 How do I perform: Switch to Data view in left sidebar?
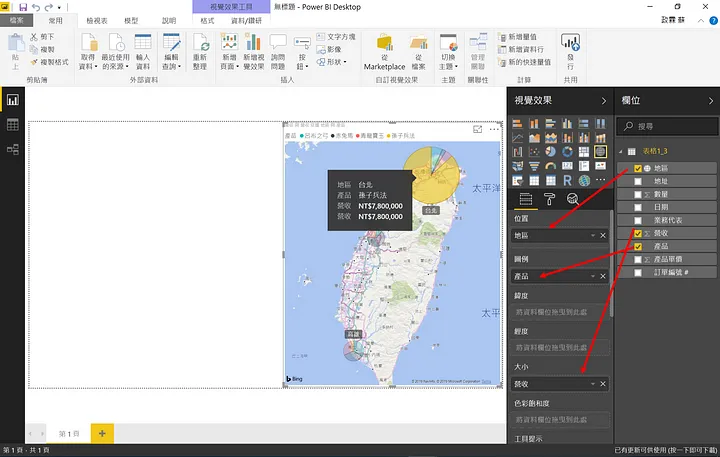12,124
